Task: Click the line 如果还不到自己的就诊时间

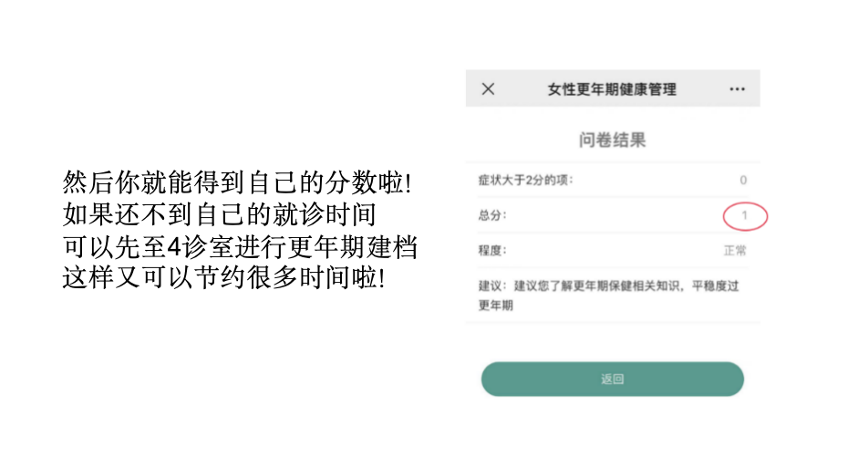Action: (x=219, y=214)
